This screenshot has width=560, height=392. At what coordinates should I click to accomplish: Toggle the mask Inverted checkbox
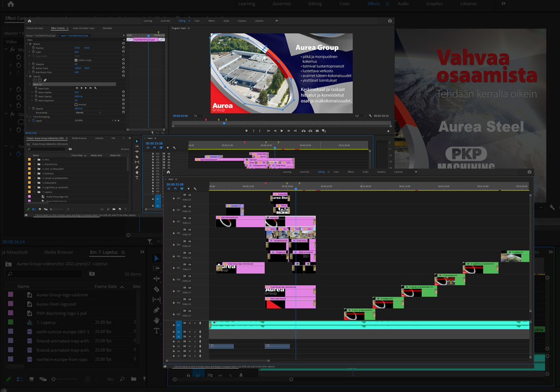pyautogui.click(x=76, y=104)
